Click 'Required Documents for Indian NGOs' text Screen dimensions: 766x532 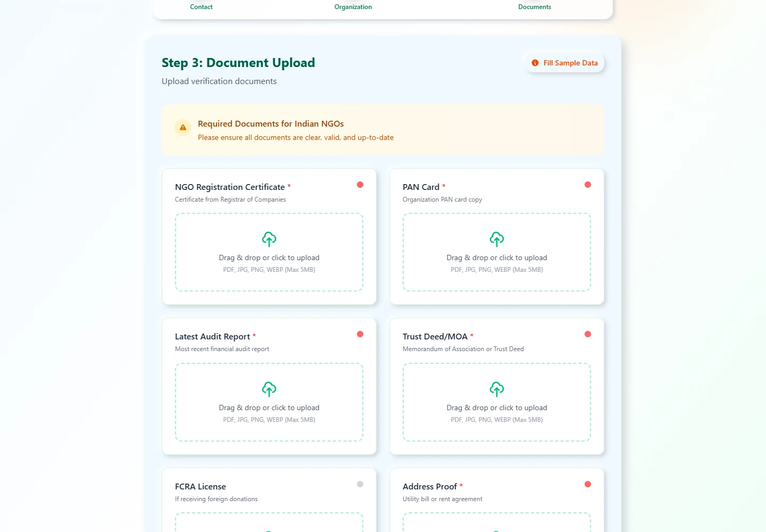tap(271, 124)
